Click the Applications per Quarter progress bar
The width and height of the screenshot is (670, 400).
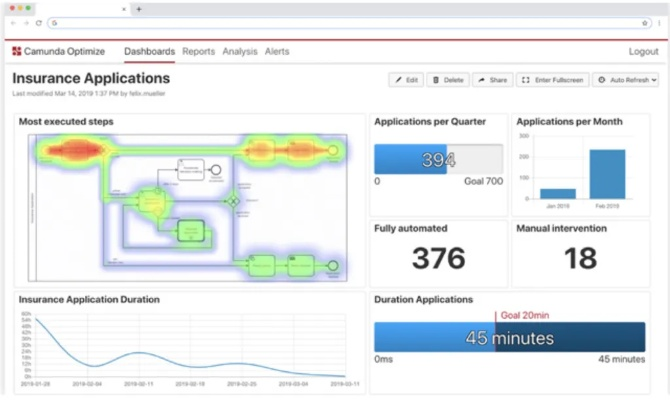(438, 160)
